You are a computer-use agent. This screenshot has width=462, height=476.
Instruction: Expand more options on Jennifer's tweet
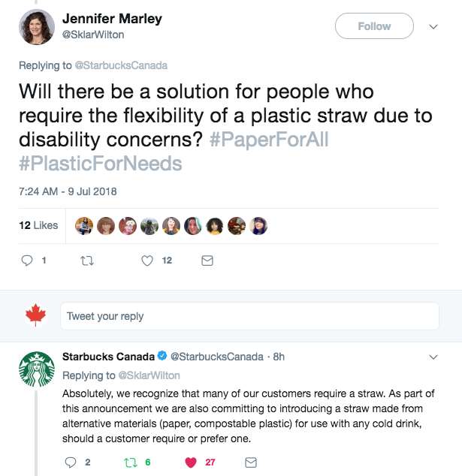433,26
